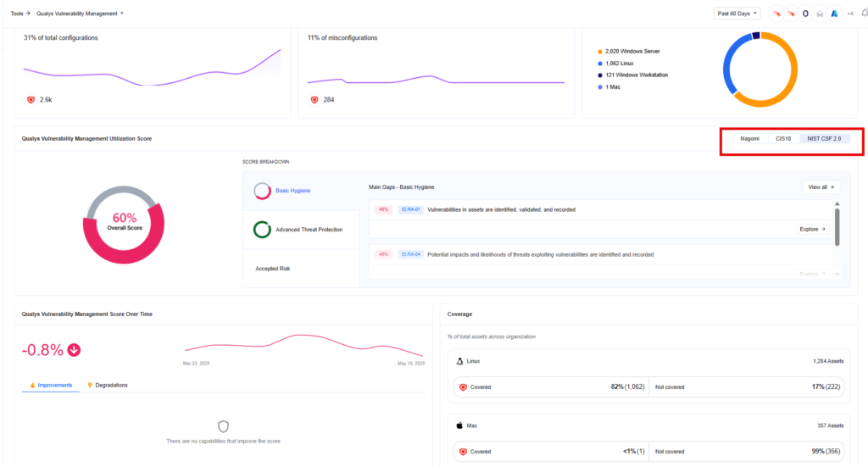This screenshot has height=467, width=868.
Task: Select the Mac Not covered 99% segment
Action: [747, 452]
